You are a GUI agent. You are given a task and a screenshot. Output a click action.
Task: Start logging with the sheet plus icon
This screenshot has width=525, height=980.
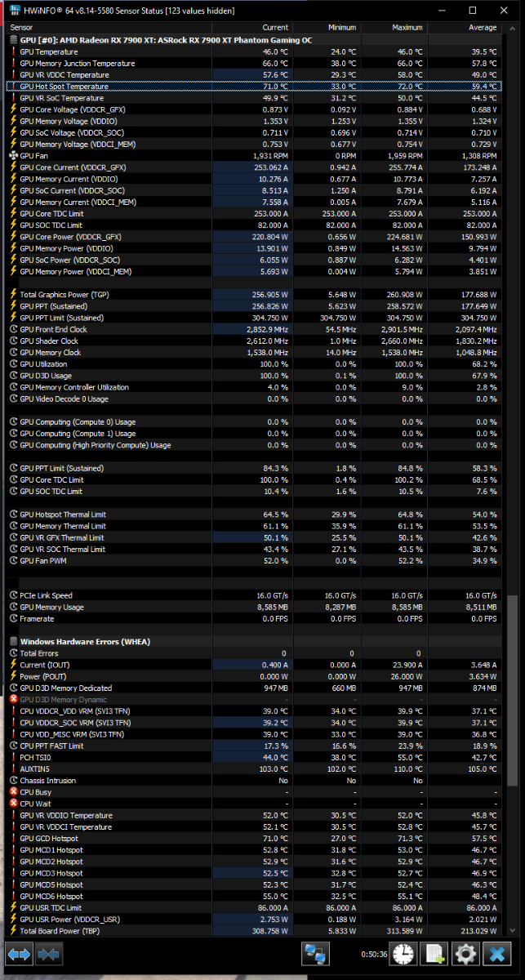pos(434,953)
